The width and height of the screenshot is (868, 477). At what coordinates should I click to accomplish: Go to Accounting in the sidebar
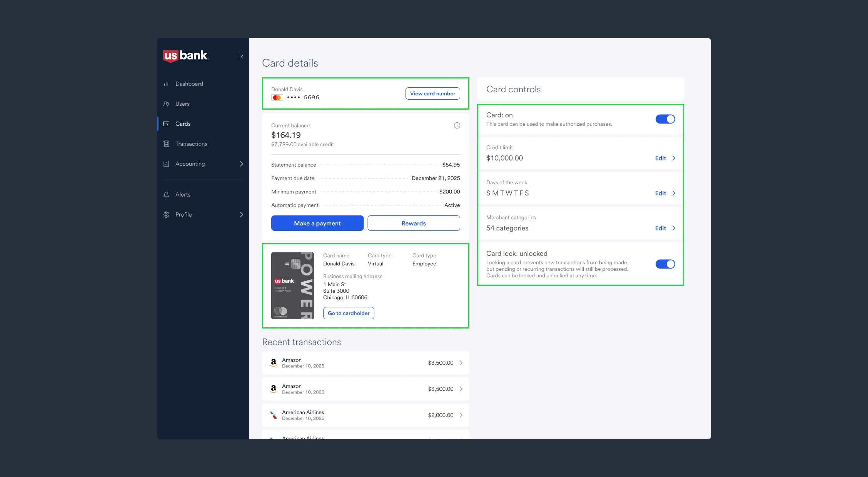pos(190,164)
